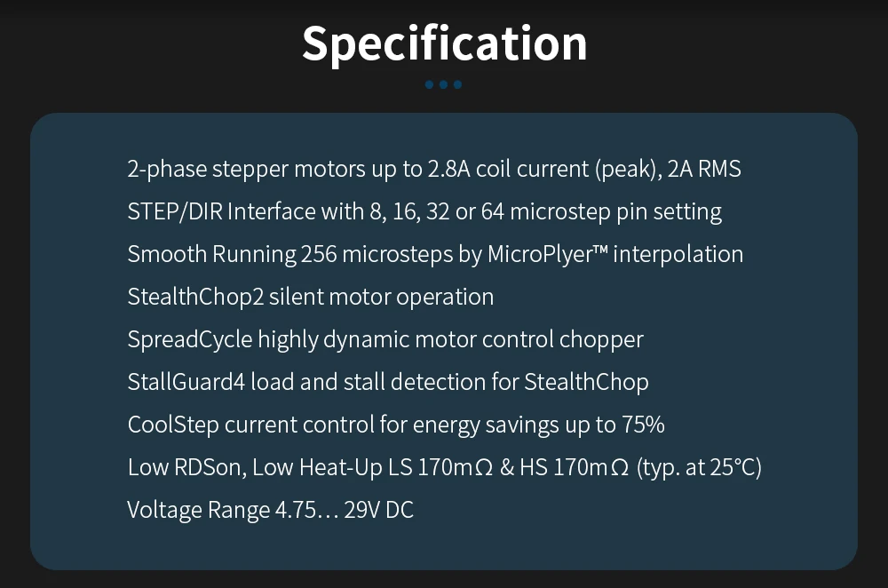This screenshot has height=588, width=888.
Task: Click the middle dot under the heading
Action: [x=444, y=84]
